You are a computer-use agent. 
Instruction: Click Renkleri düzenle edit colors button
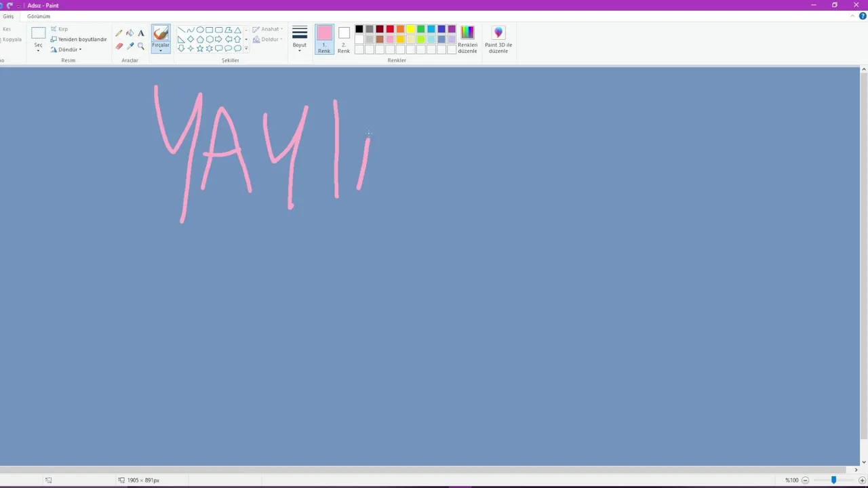(x=467, y=39)
